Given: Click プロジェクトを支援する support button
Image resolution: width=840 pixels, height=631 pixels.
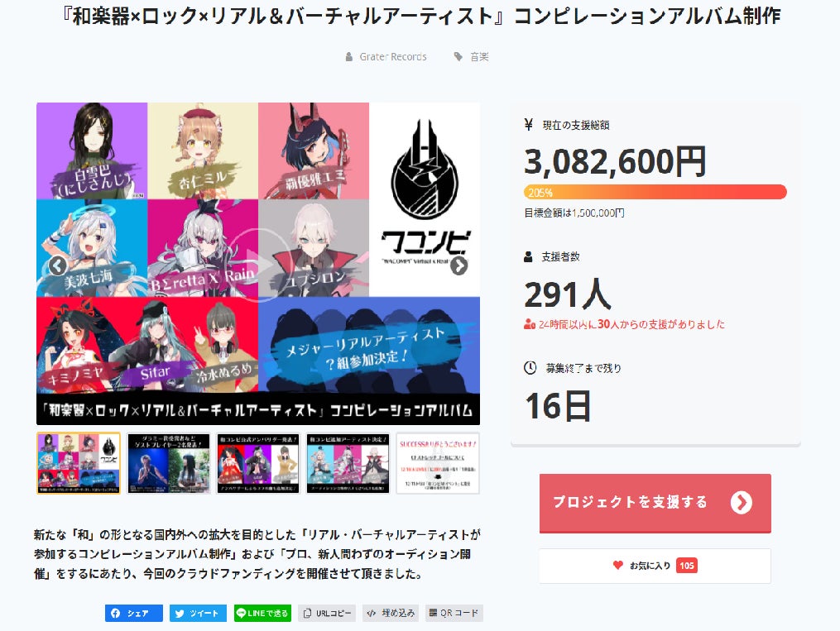Looking at the screenshot, I should (655, 503).
